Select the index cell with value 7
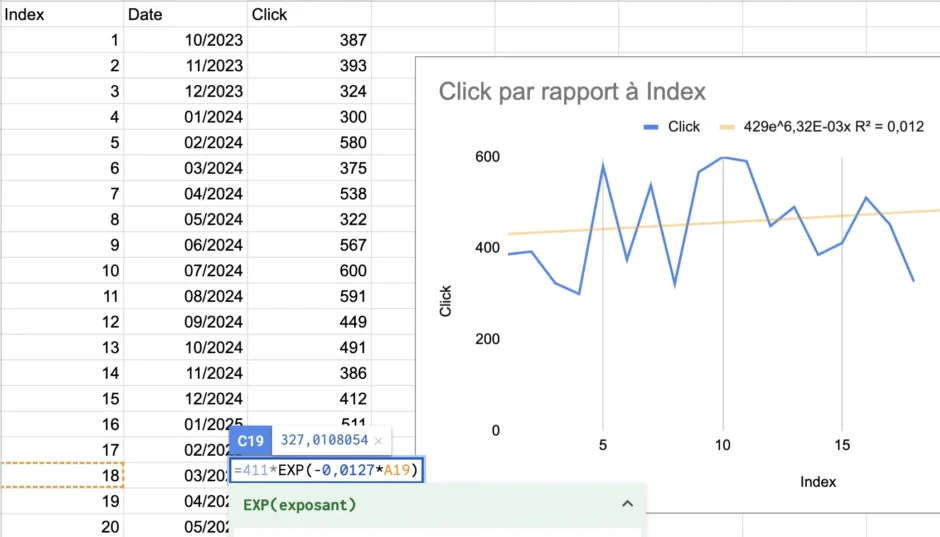 [x=62, y=194]
